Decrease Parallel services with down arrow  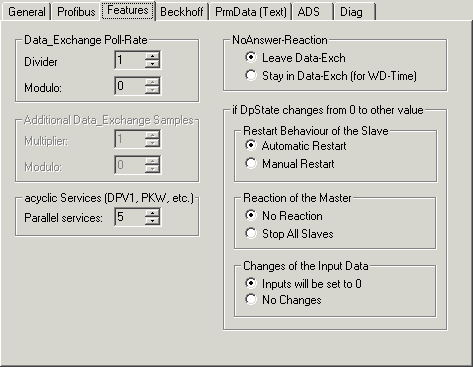[152, 221]
